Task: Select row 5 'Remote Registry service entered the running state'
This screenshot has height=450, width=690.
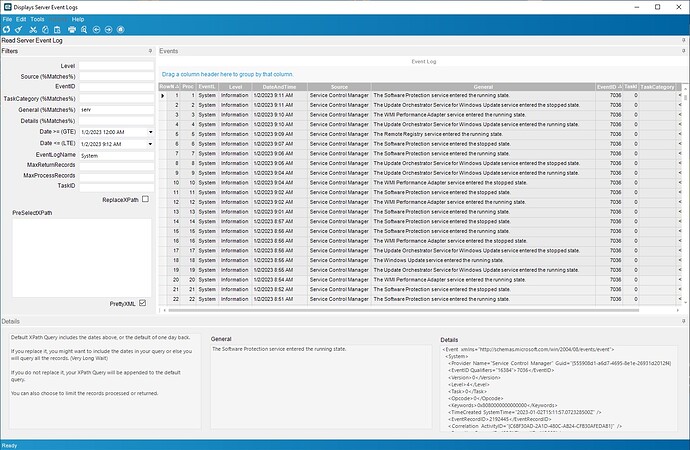Action: (420, 134)
